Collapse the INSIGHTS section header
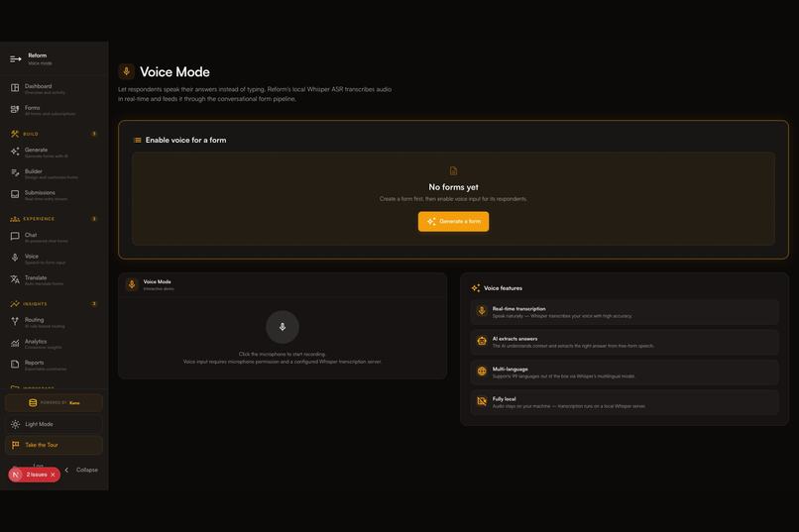799x532 pixels. pos(54,304)
